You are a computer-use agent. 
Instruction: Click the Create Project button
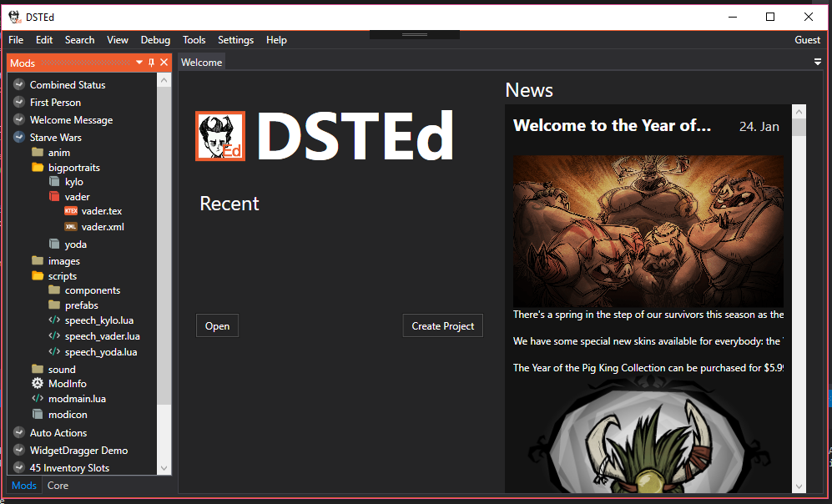tap(442, 326)
